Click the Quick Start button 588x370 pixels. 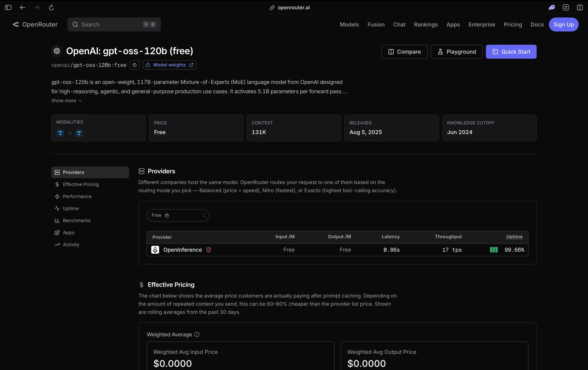pyautogui.click(x=511, y=52)
